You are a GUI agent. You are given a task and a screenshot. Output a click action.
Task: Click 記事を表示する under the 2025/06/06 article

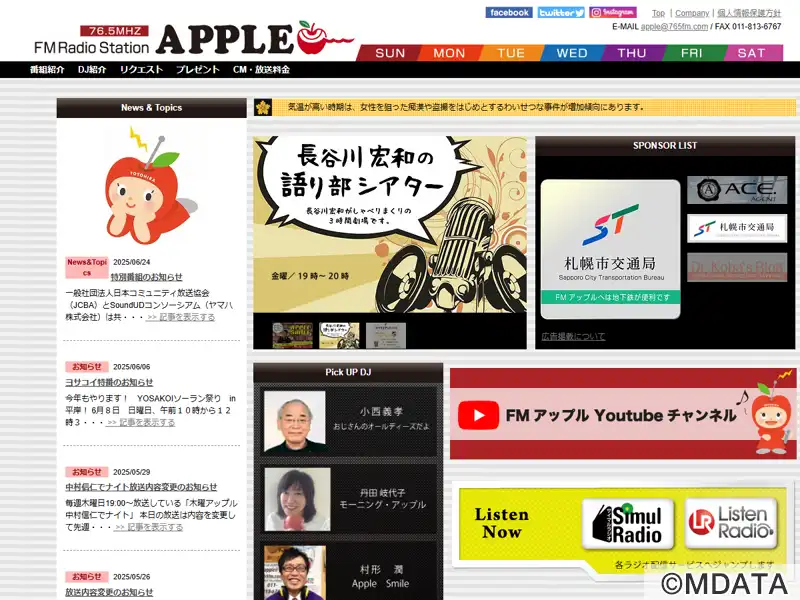141,422
